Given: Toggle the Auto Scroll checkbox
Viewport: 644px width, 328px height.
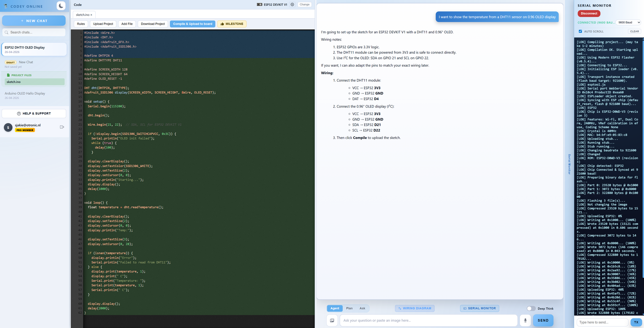Looking at the screenshot, I should (580, 31).
